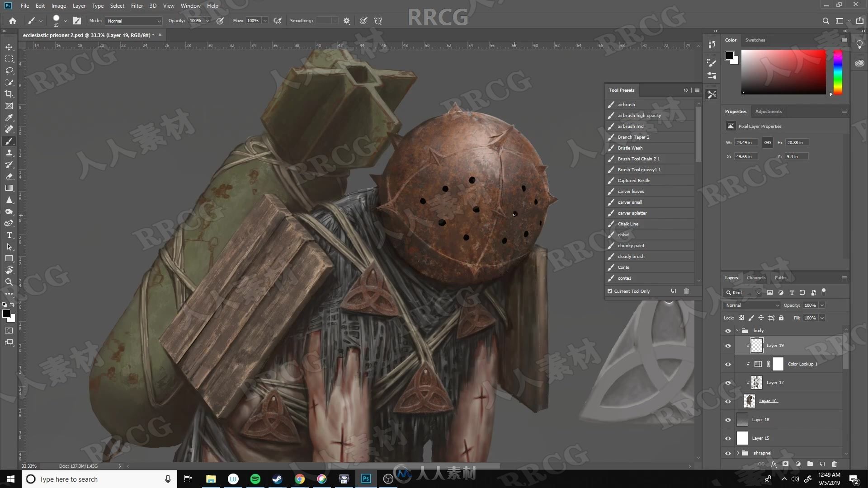868x488 pixels.
Task: Open Opacity slider dropdown in options bar
Action: pos(208,21)
